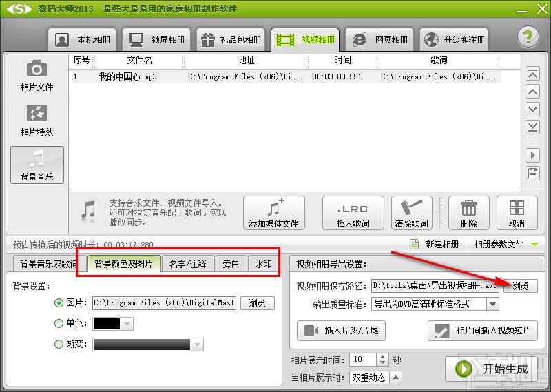Click the background picture path field
551x392 pixels.
click(x=165, y=302)
